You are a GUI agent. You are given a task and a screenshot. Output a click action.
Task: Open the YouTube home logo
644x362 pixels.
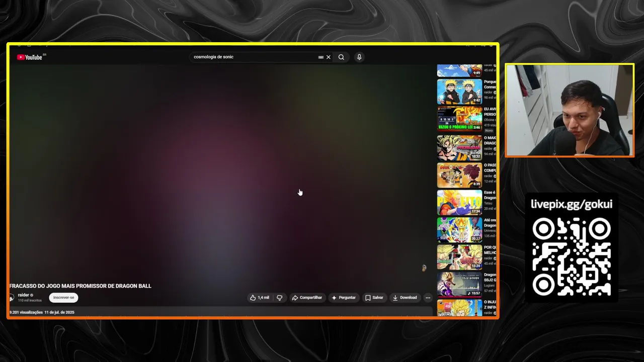coord(29,57)
